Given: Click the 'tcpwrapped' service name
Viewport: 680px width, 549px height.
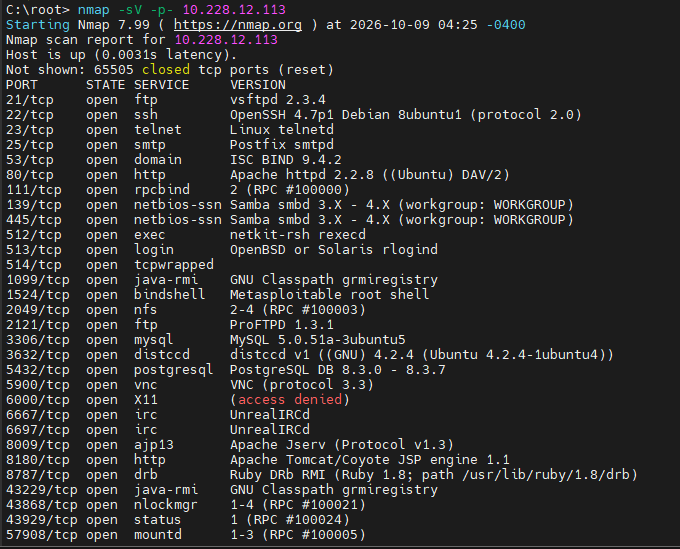Looking at the screenshot, I should coord(174,265).
